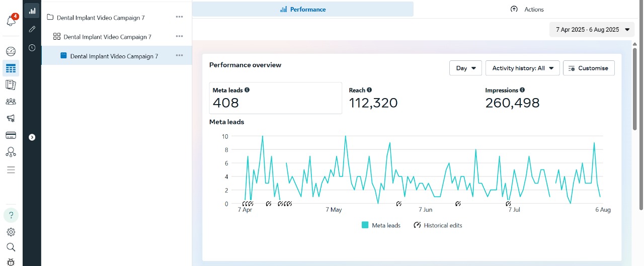Toggle the Meta leads legend swatch
Viewport: 644px width, 266px height.
365,225
